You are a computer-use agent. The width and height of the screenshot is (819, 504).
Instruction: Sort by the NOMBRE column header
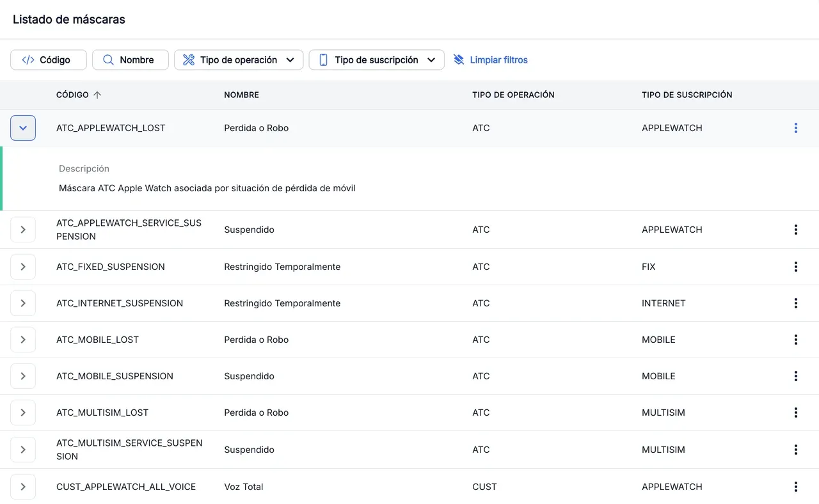[x=241, y=95]
